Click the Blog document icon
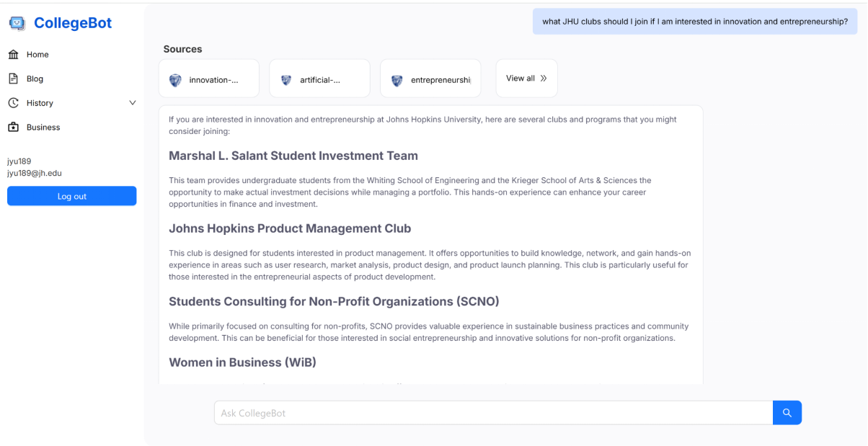Viewport: 868px width, 446px height. click(13, 79)
